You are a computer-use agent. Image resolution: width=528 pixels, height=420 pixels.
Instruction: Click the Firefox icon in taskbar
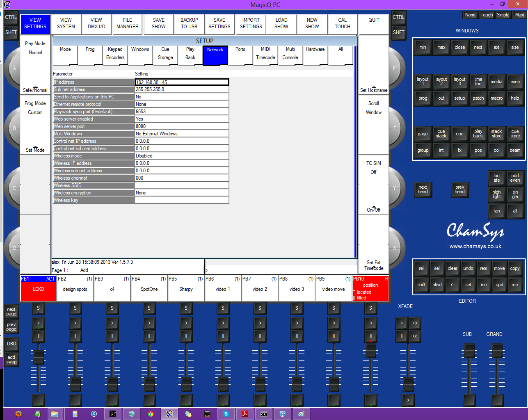(x=18, y=413)
